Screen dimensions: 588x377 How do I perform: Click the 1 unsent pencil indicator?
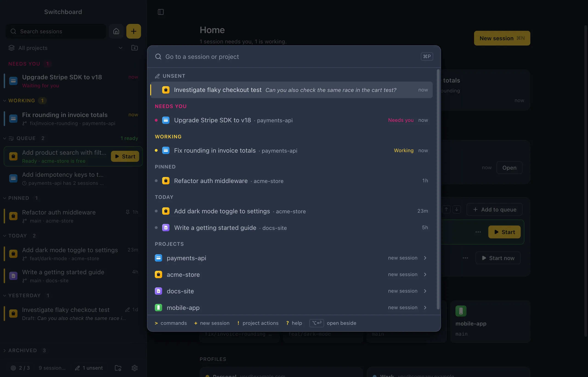click(89, 368)
